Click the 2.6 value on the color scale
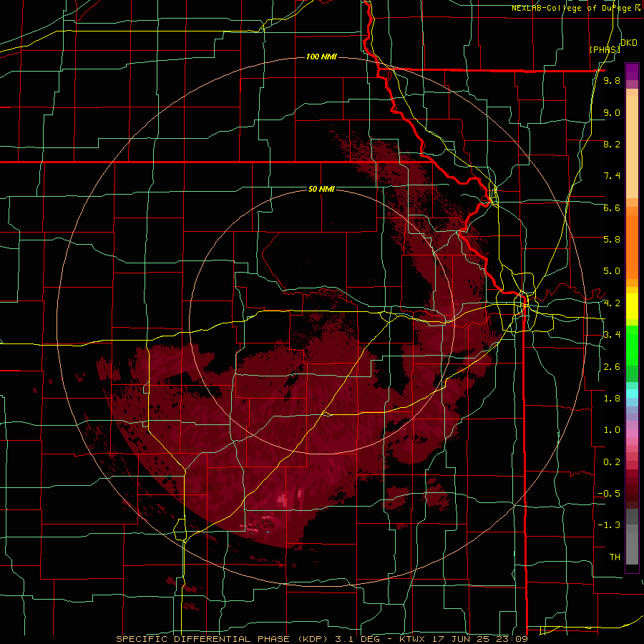The height and width of the screenshot is (644, 644). [x=612, y=367]
